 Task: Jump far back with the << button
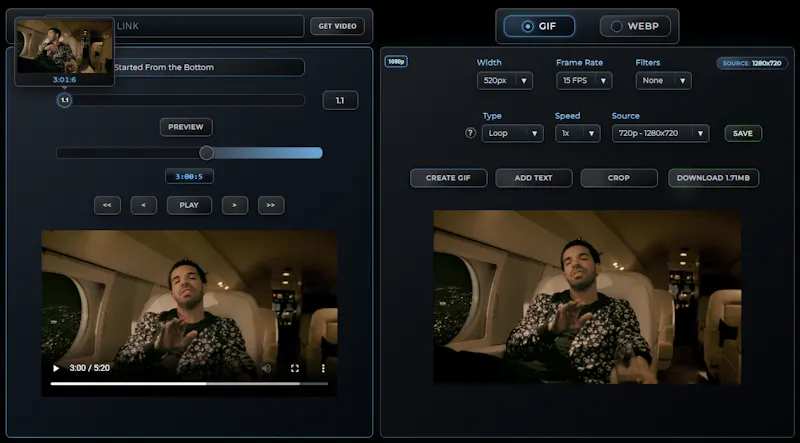pyautogui.click(x=107, y=205)
